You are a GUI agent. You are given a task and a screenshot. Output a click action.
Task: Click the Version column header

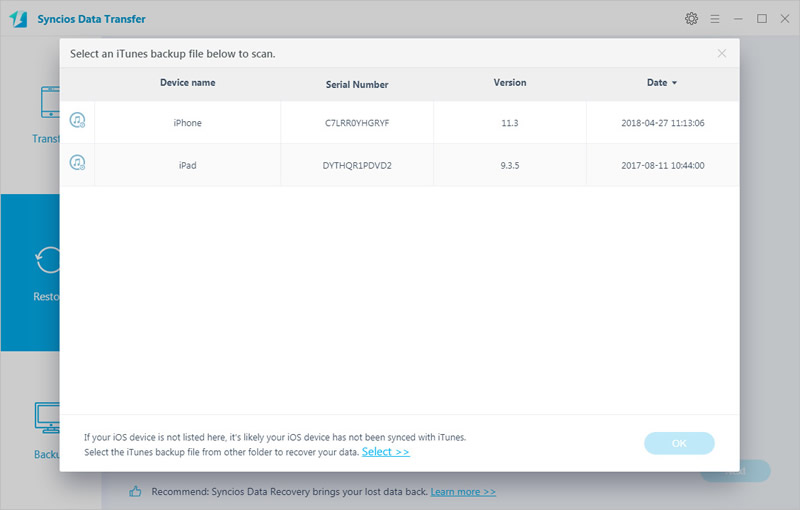click(x=510, y=83)
